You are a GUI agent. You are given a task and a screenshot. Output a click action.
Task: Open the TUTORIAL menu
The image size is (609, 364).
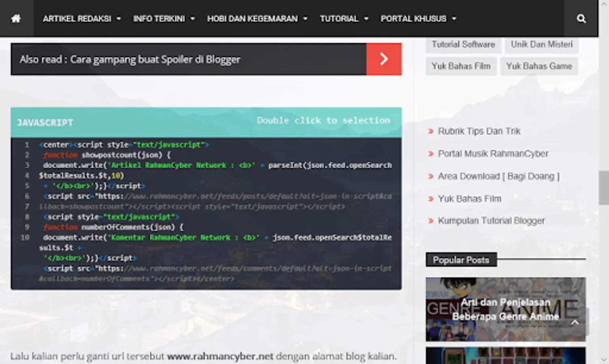[x=339, y=19]
